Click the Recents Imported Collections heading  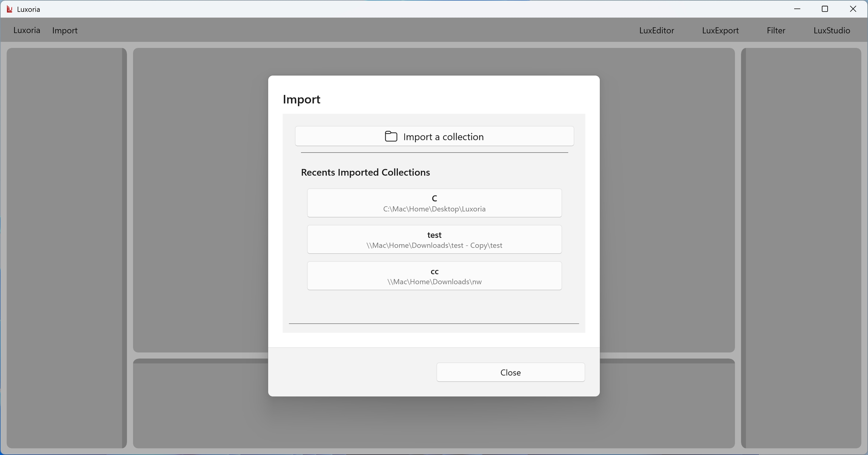(x=365, y=172)
